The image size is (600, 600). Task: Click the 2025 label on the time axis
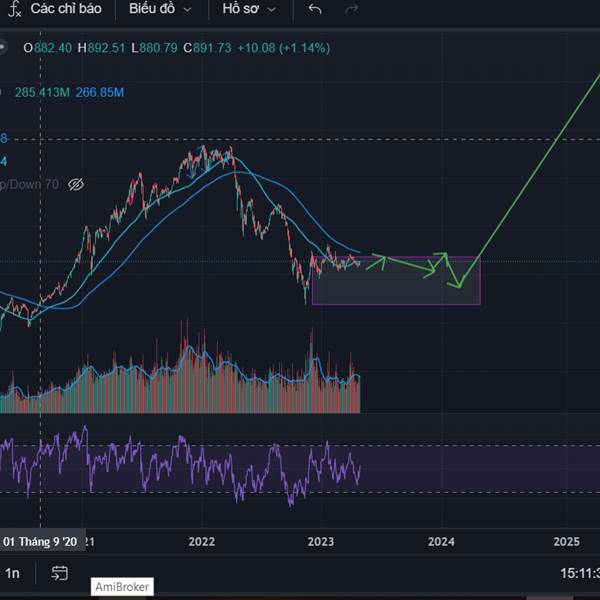tap(567, 542)
